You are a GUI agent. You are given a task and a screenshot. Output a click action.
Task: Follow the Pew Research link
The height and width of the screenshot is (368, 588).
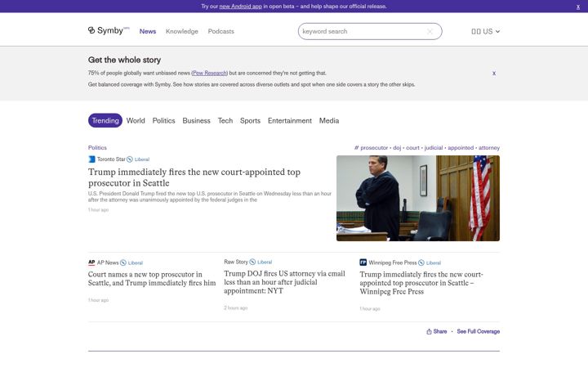[x=210, y=74]
